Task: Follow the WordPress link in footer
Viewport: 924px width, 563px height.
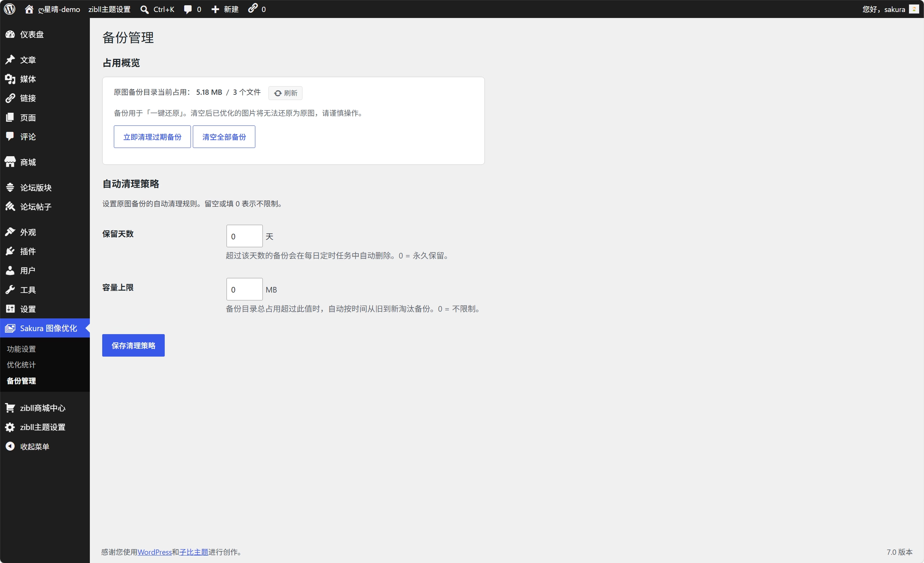Action: 155,552
